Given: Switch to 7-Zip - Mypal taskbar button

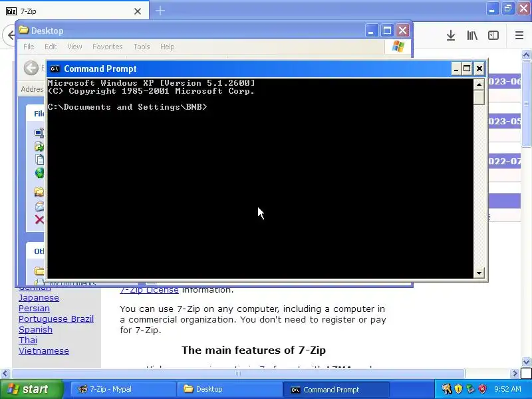Looking at the screenshot, I should point(123,389).
